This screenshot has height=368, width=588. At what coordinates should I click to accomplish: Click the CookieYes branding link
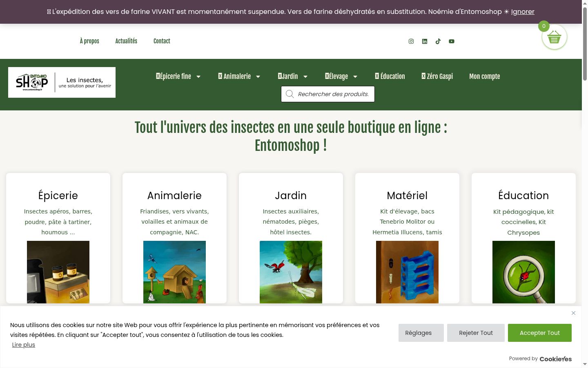tap(556, 359)
